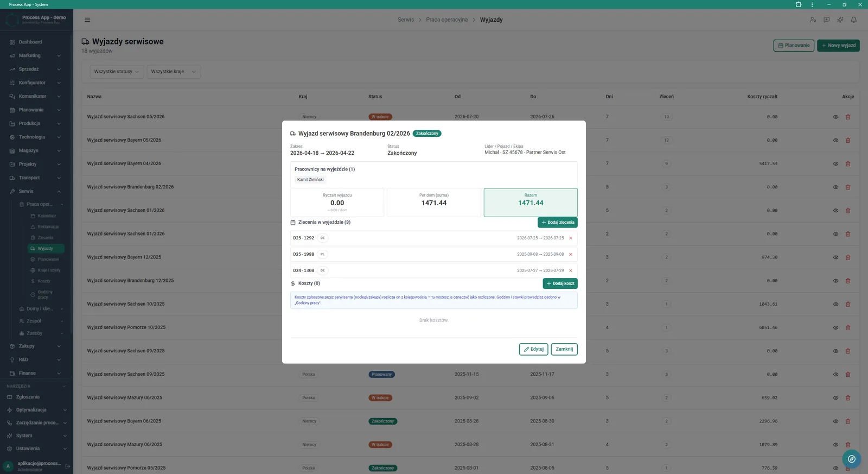View Wyjazd serwisowy Bayern 12/2025 eye icon

835,257
